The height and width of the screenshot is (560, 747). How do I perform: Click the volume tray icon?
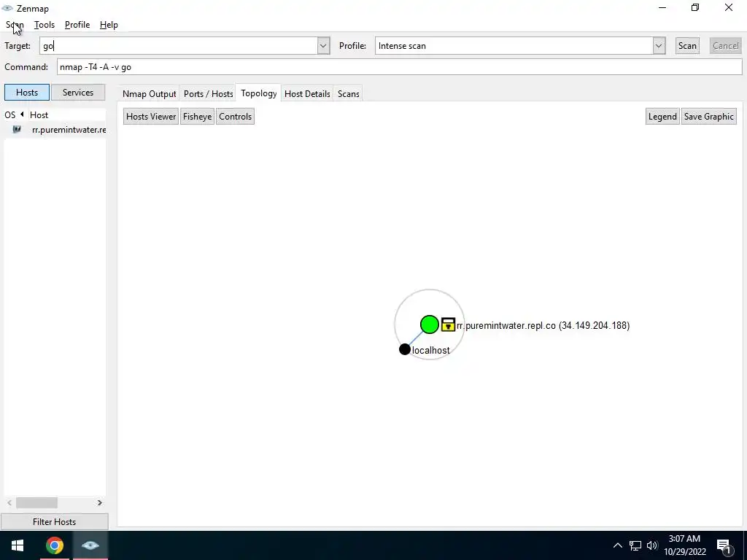pos(652,545)
